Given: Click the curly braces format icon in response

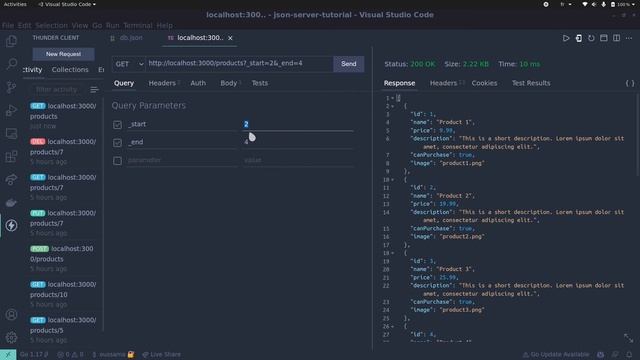Looking at the screenshot, I should (x=630, y=83).
